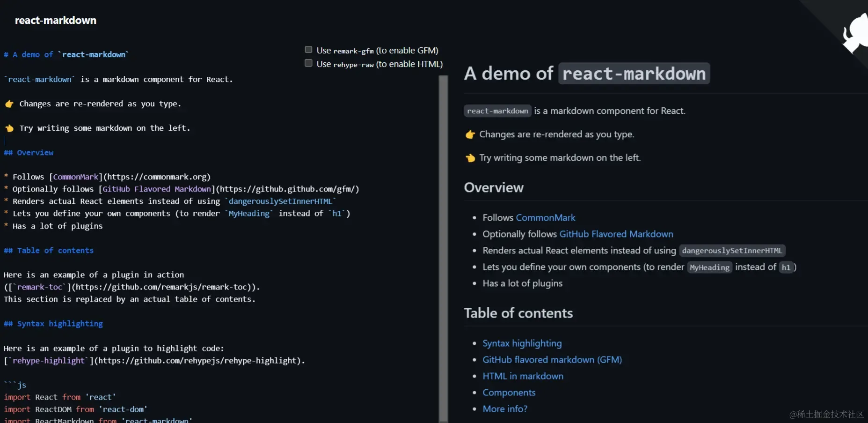Jump to GitHub flavored markdown (GFM) section
Screen dimensions: 868x423
(x=552, y=360)
